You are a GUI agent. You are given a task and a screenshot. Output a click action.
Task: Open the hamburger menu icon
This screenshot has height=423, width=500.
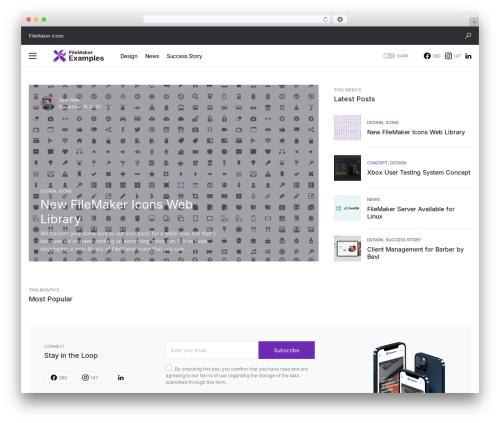[33, 56]
